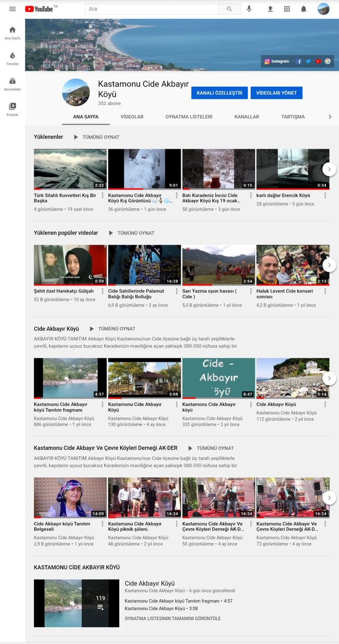Open options menu for karlı dağlar Erencik Köyü

click(326, 195)
